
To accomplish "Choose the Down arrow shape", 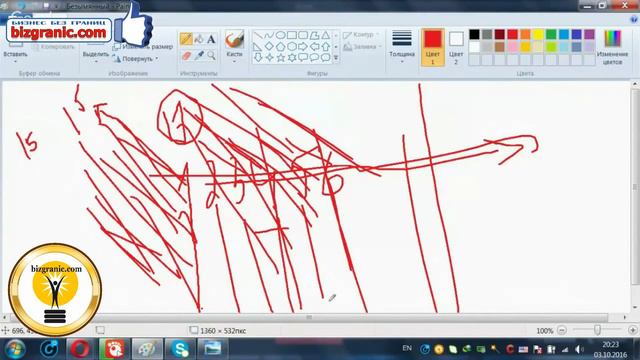I will [x=258, y=58].
